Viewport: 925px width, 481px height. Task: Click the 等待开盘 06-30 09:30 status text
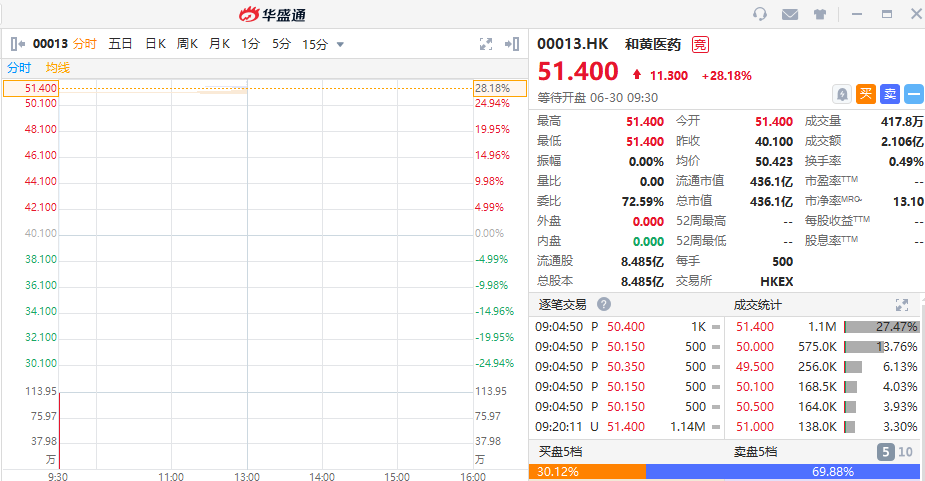[x=597, y=97]
